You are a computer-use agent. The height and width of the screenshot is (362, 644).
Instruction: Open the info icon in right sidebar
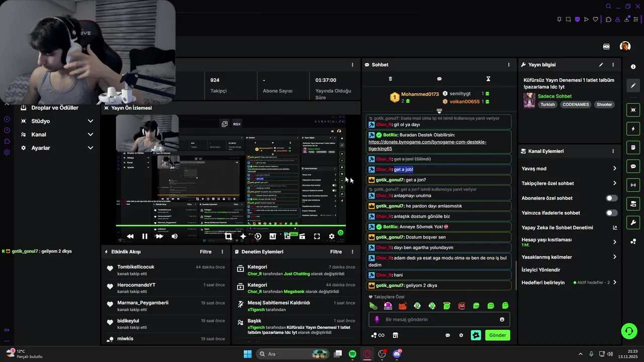point(633,66)
